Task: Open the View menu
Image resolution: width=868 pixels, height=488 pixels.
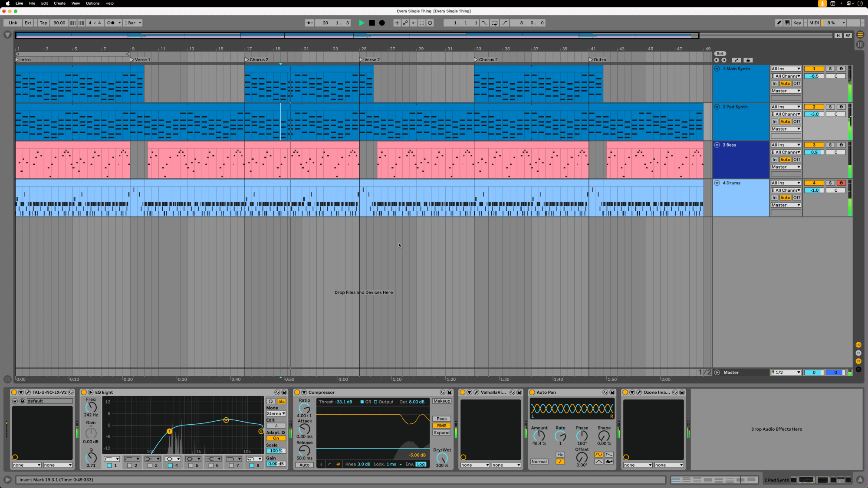Action: [76, 3]
